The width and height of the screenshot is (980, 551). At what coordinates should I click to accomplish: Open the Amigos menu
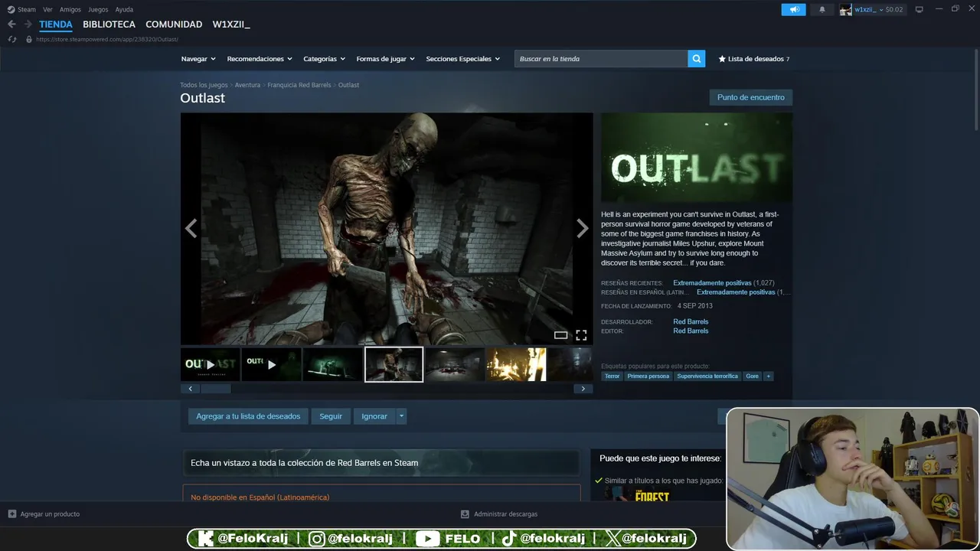click(x=70, y=9)
